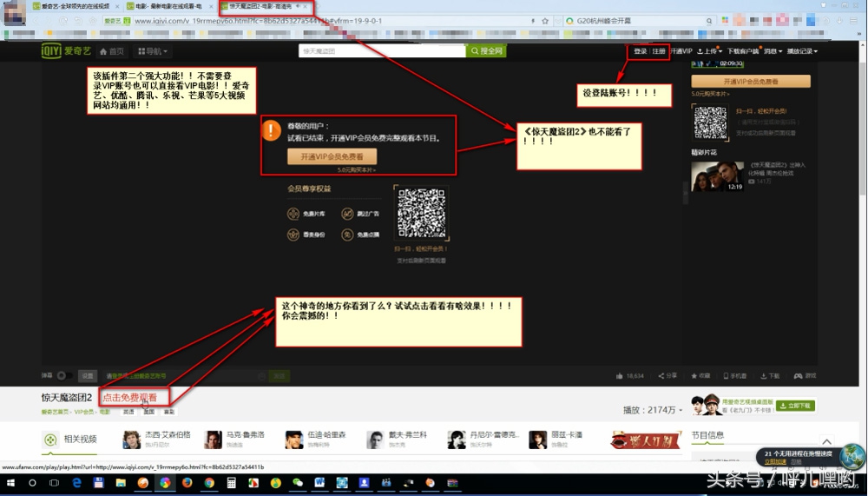Click the 收藏 favorite star icon
The height and width of the screenshot is (496, 868).
[694, 376]
